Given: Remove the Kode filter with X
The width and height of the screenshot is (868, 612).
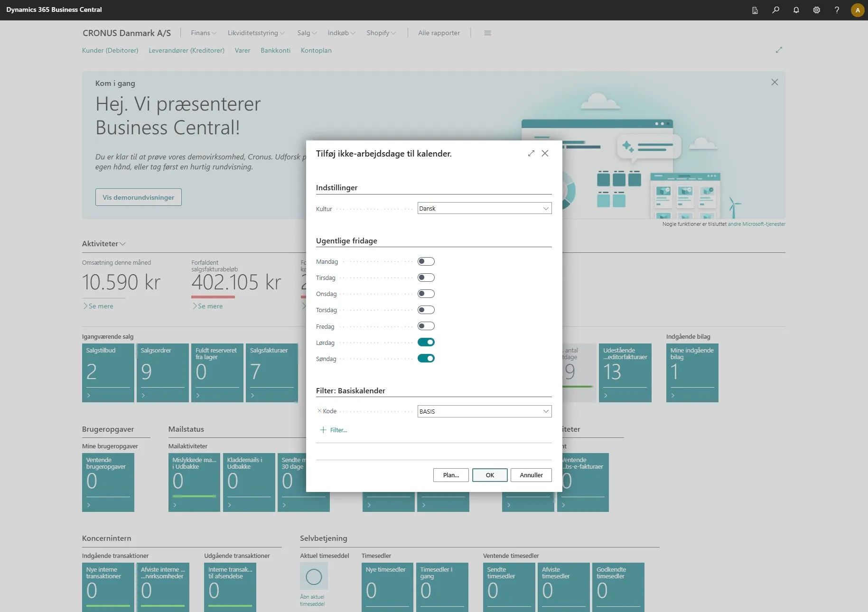Looking at the screenshot, I should pos(319,411).
